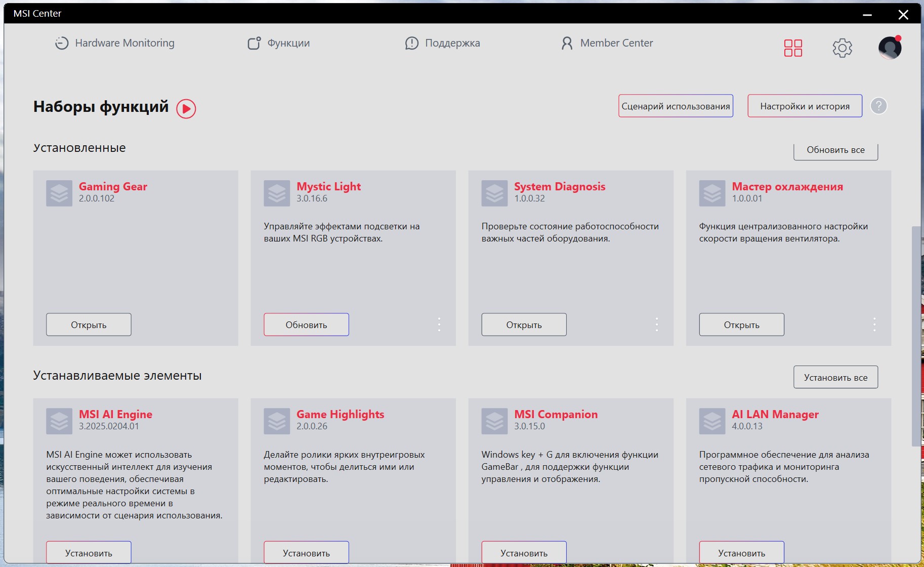Click the Gaming Gear layers icon

click(59, 193)
